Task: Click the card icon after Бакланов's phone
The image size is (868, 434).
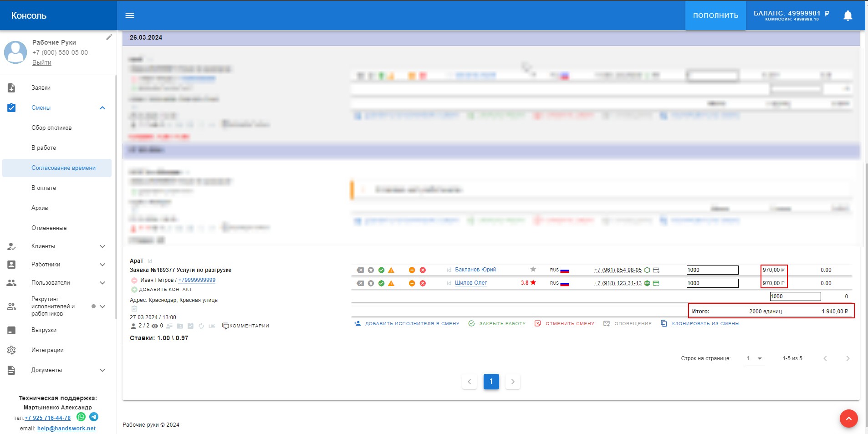Action: 656,270
